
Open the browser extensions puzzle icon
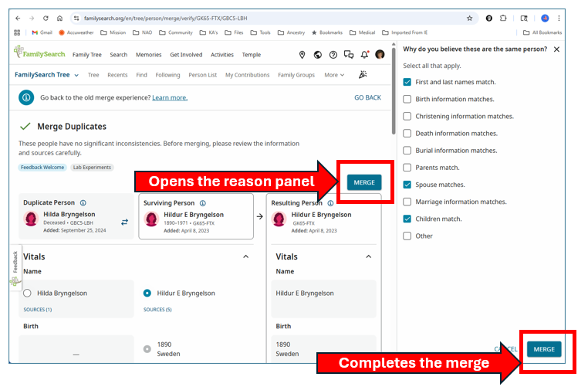coord(503,18)
